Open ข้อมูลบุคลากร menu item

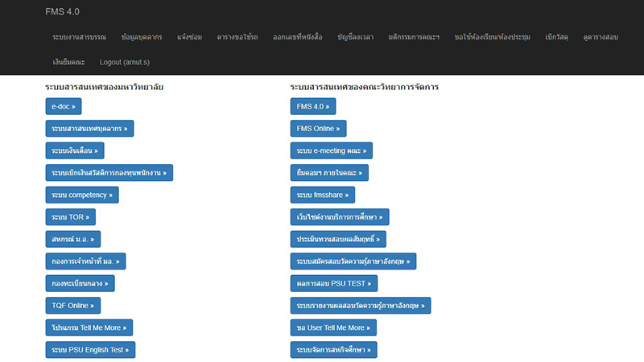[142, 37]
